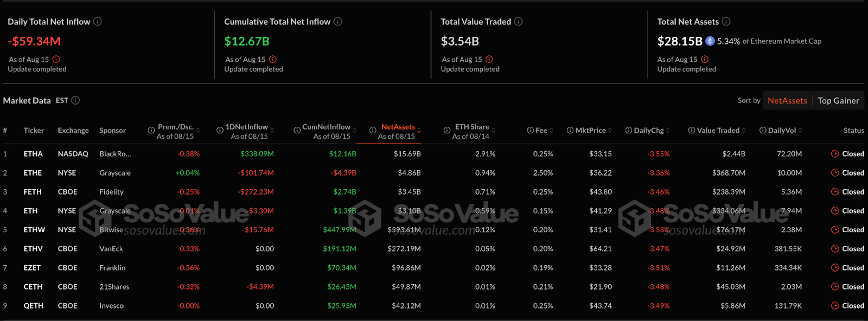868x321 pixels.
Task: Click info icon before the DailyChg column header
Action: (x=629, y=131)
